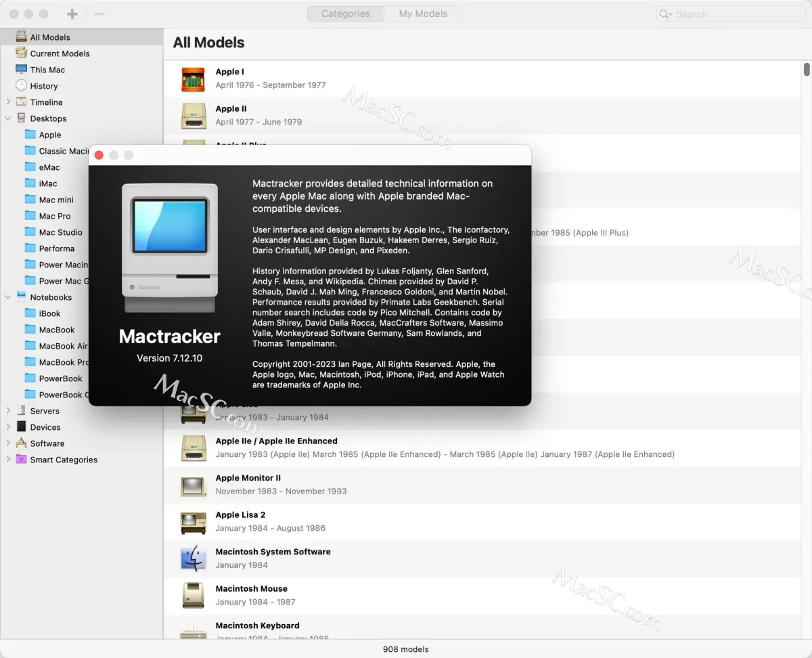Select the Macintosh Mouse title
Viewport: 812px width, 658px height.
pyautogui.click(x=251, y=588)
